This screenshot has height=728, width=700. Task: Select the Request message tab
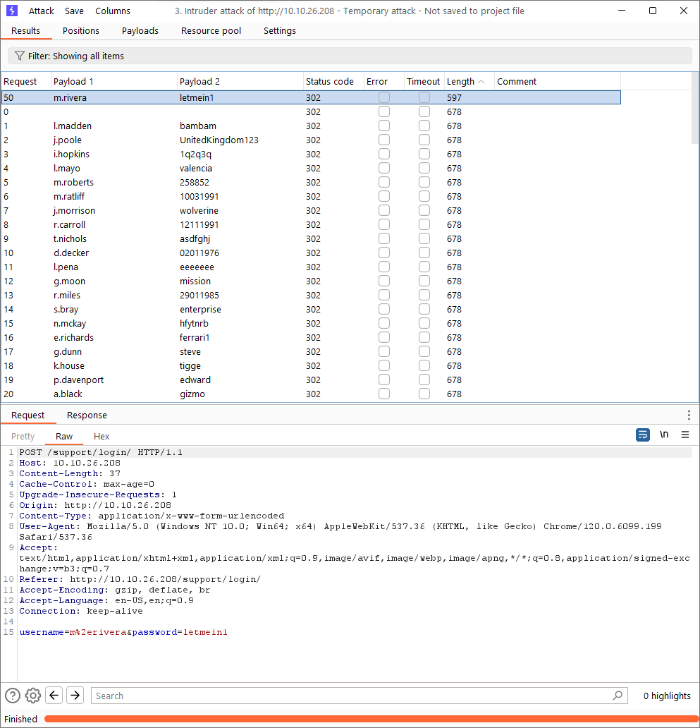tap(27, 415)
